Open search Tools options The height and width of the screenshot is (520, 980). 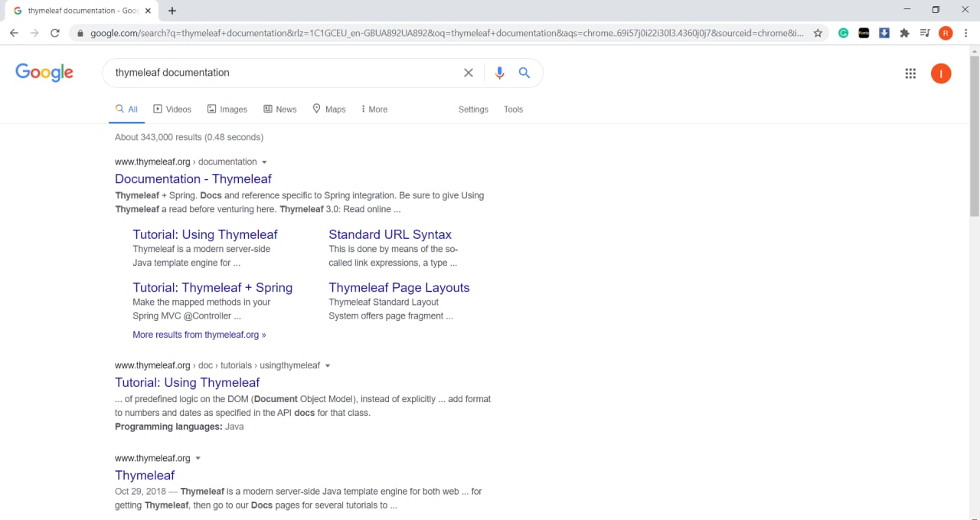click(x=513, y=110)
